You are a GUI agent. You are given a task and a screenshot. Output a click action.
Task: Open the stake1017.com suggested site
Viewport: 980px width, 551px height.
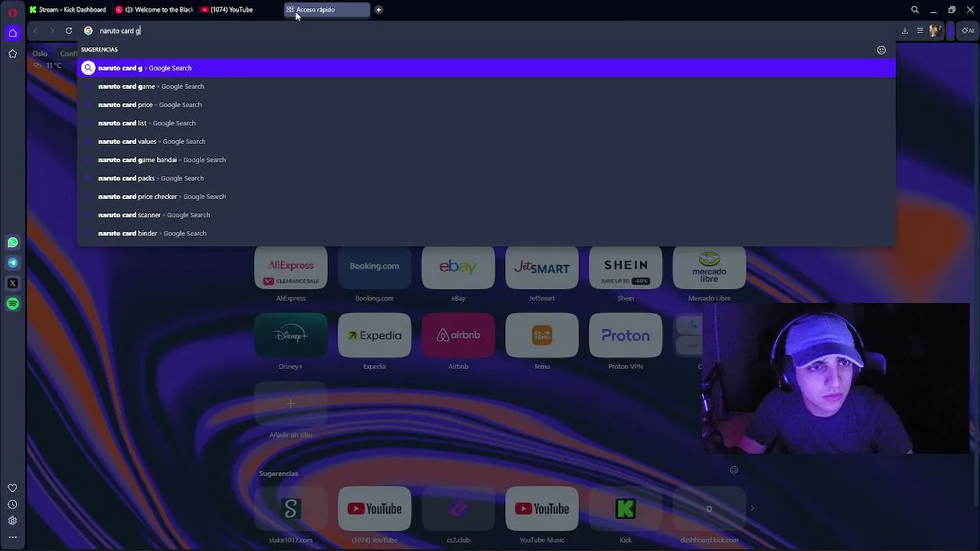[x=291, y=509]
